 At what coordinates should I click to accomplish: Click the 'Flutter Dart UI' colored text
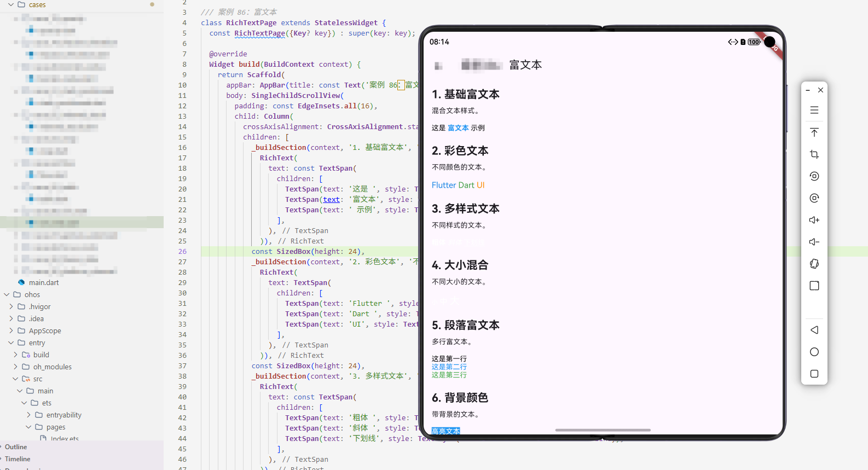[x=458, y=185]
